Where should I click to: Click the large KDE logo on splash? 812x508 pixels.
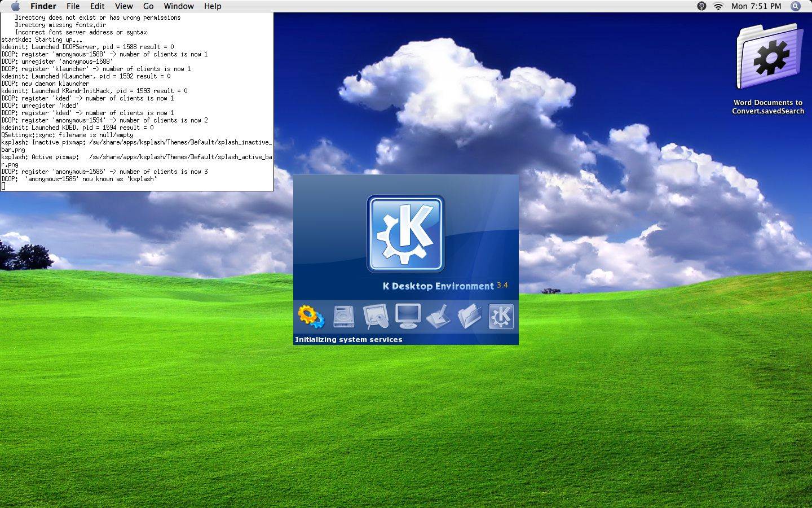click(x=405, y=234)
